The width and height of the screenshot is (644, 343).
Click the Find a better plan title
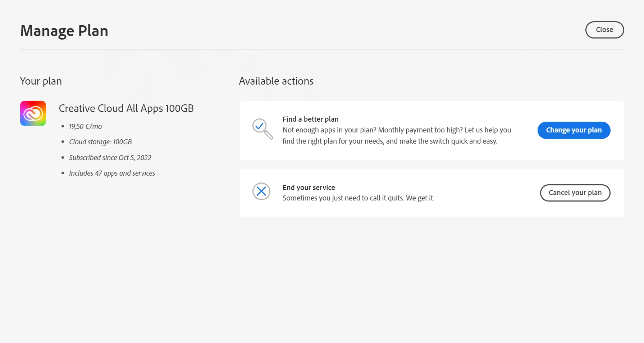310,119
